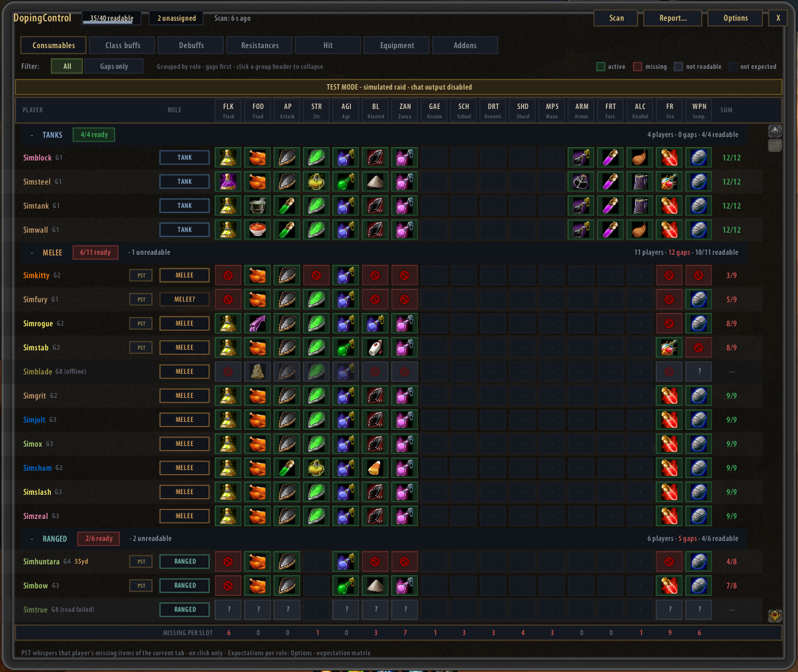Image resolution: width=798 pixels, height=672 pixels.
Task: Click Simsteel's armor icon in ARM column
Action: coord(581,182)
